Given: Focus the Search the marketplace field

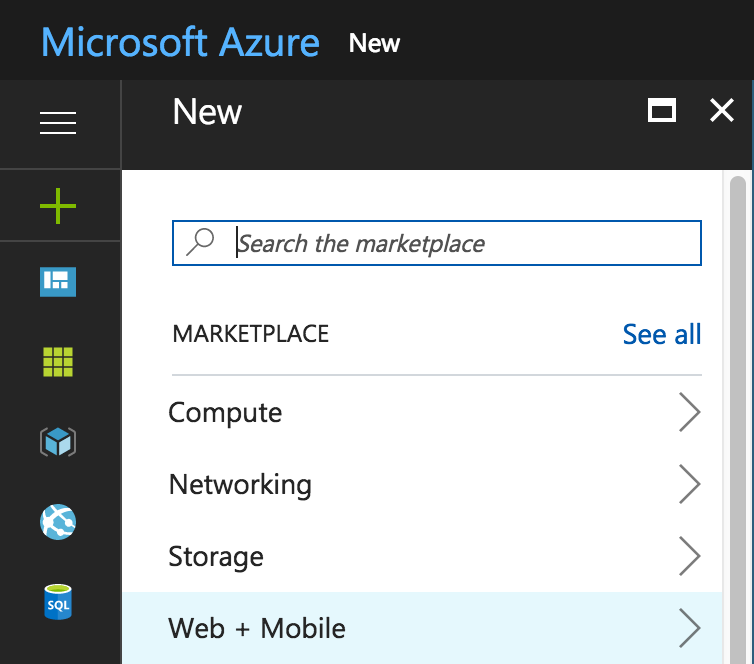Looking at the screenshot, I should tap(437, 243).
